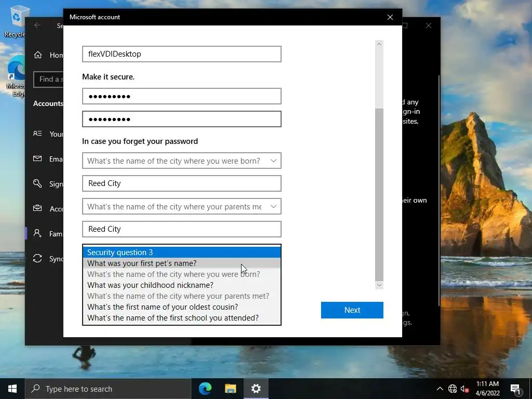This screenshot has height=399, width=532.
Task: Click the network globe icon in system tray
Action: [453, 389]
